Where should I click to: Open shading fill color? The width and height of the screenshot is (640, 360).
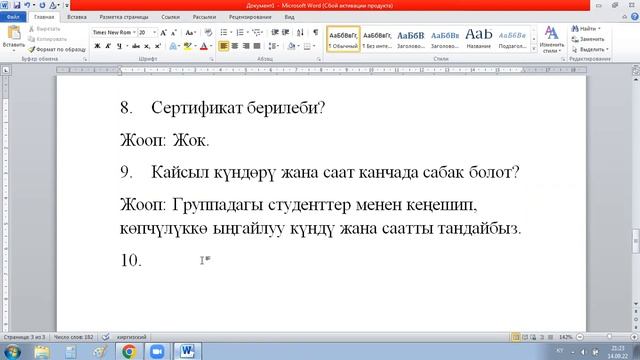(x=291, y=46)
